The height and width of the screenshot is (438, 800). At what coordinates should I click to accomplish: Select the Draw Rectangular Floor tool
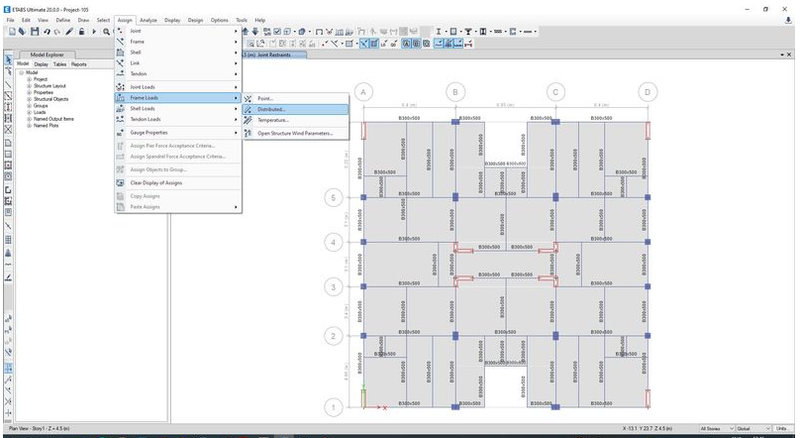point(8,154)
